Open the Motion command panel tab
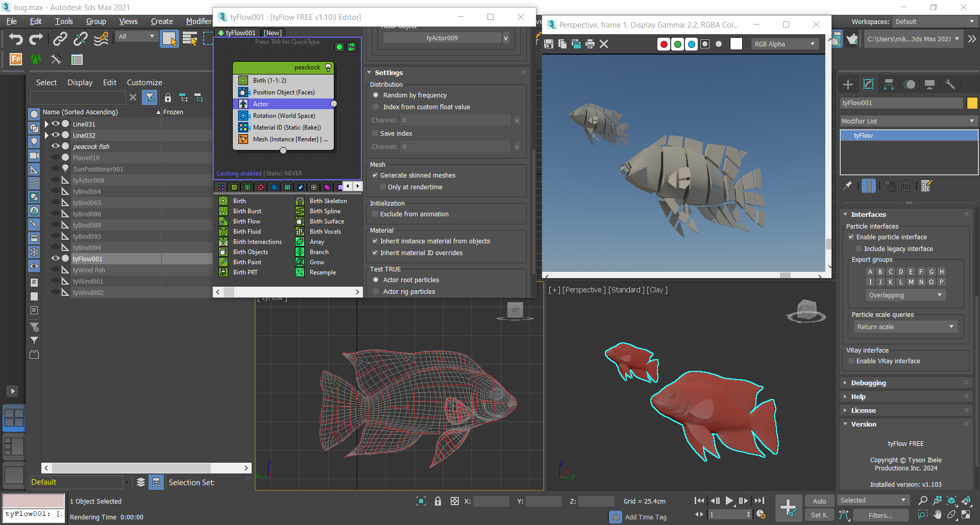Viewport: 980px width, 525px height. pyautogui.click(x=909, y=84)
